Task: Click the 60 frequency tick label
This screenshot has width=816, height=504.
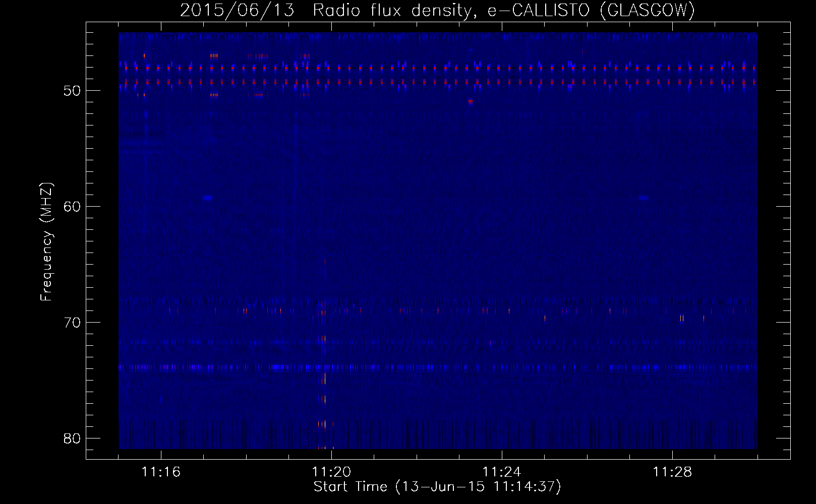Action: pyautogui.click(x=72, y=207)
